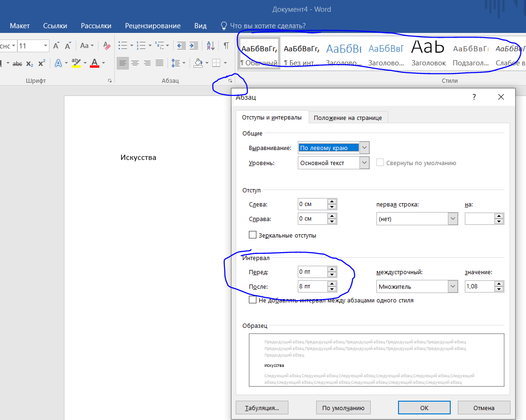
Task: Apply subscript formatting
Action: [30, 63]
